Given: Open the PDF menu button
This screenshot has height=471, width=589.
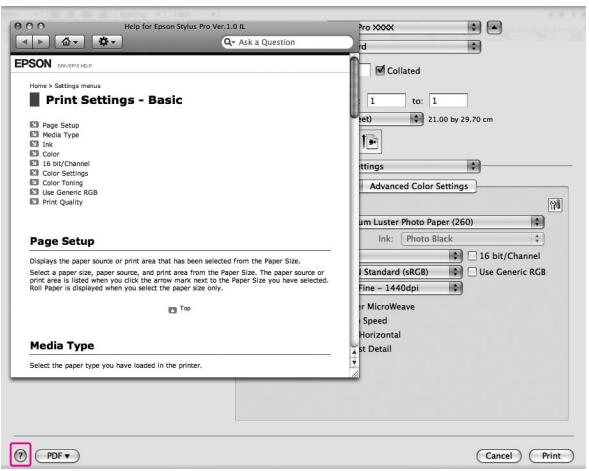Looking at the screenshot, I should tap(57, 456).
